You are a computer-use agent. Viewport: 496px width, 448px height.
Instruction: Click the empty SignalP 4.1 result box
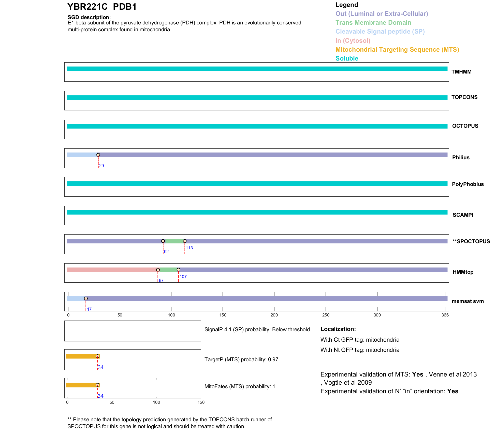click(133, 331)
